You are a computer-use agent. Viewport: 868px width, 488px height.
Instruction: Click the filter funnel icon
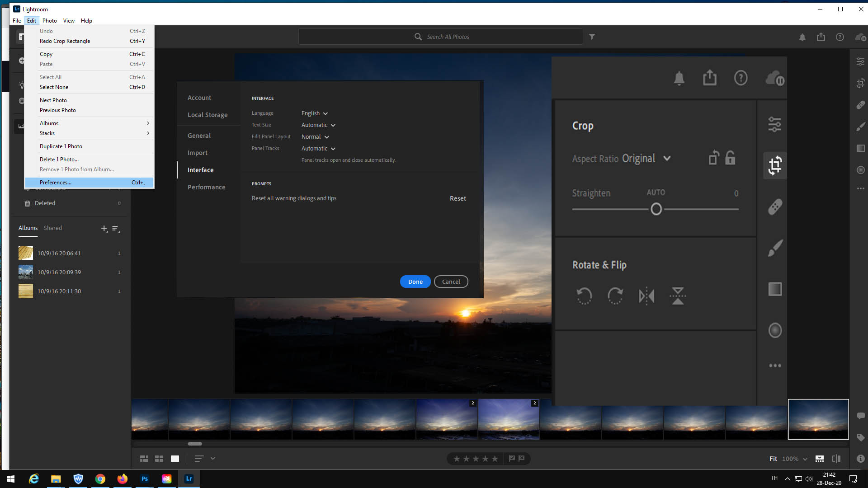592,37
